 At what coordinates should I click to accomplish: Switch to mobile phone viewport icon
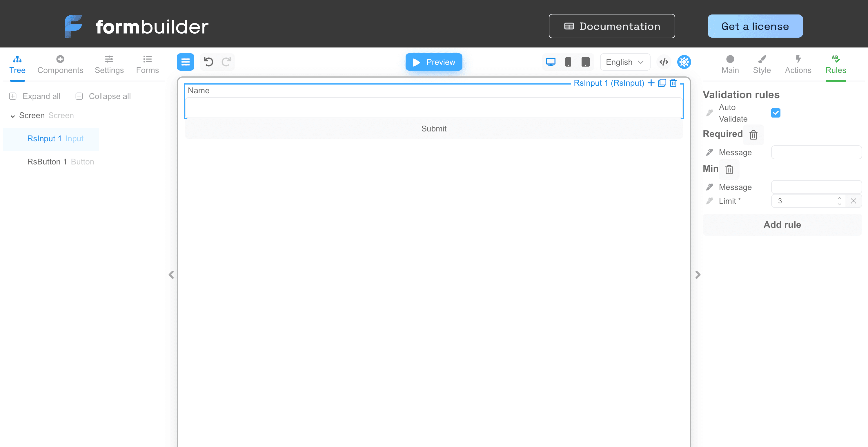click(568, 62)
